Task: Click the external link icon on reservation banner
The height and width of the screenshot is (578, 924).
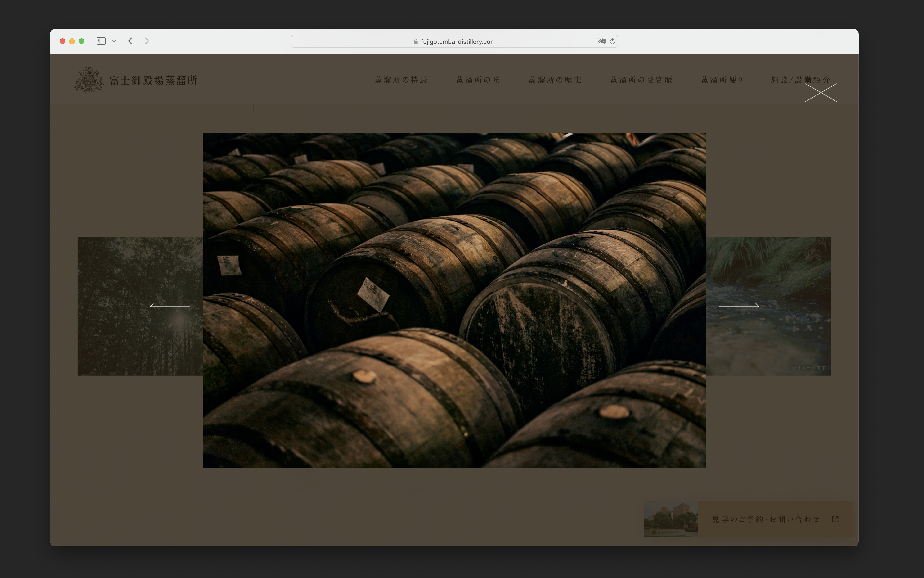Action: click(835, 519)
